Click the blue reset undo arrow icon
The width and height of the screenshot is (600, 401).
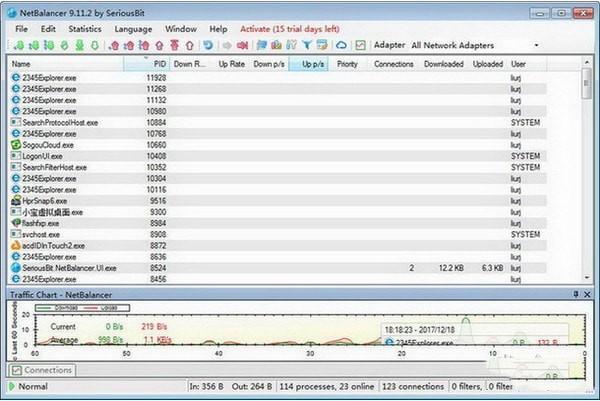pos(208,45)
